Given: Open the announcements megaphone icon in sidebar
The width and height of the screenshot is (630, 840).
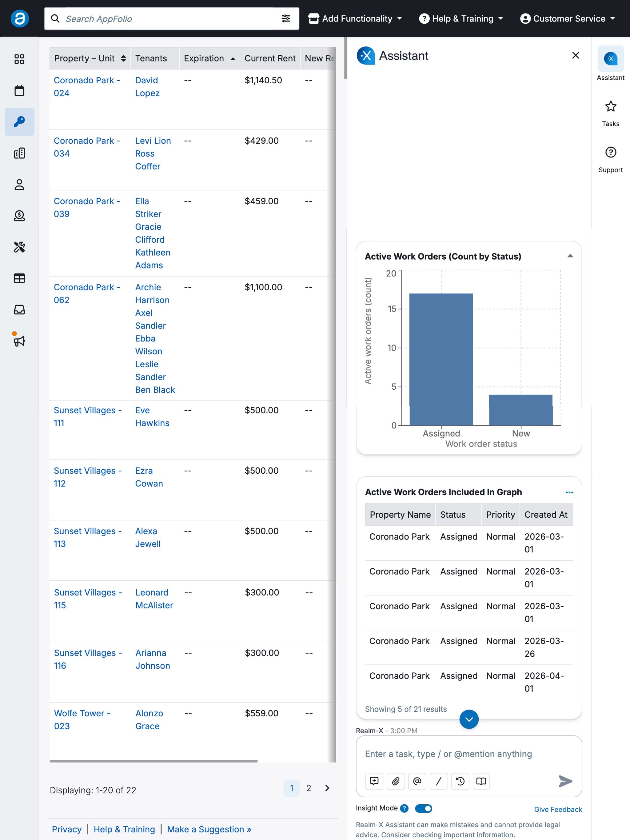Looking at the screenshot, I should pyautogui.click(x=19, y=340).
